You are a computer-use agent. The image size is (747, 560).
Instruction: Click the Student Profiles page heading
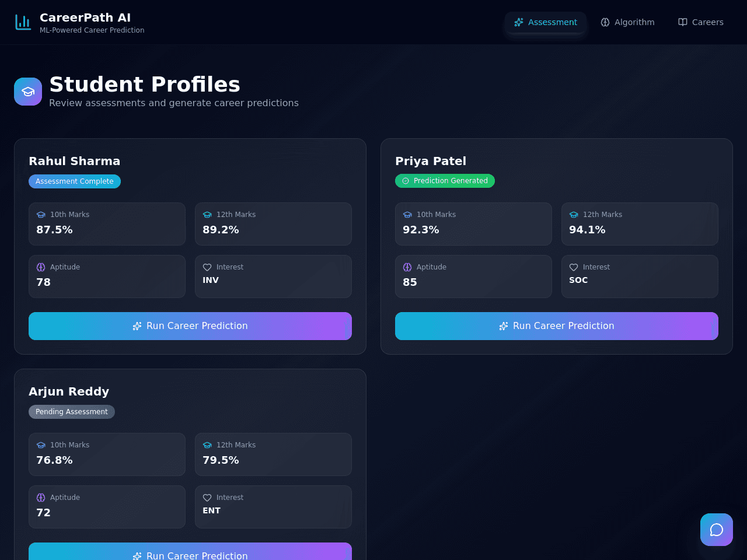145,85
